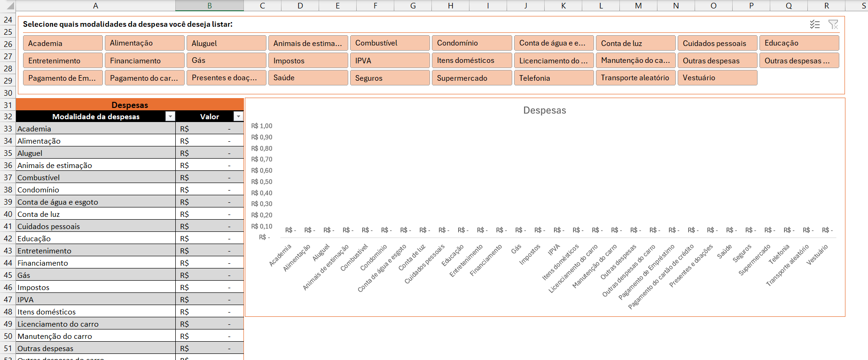
Task: Select the R$ value cell for Aluguel
Action: point(210,153)
